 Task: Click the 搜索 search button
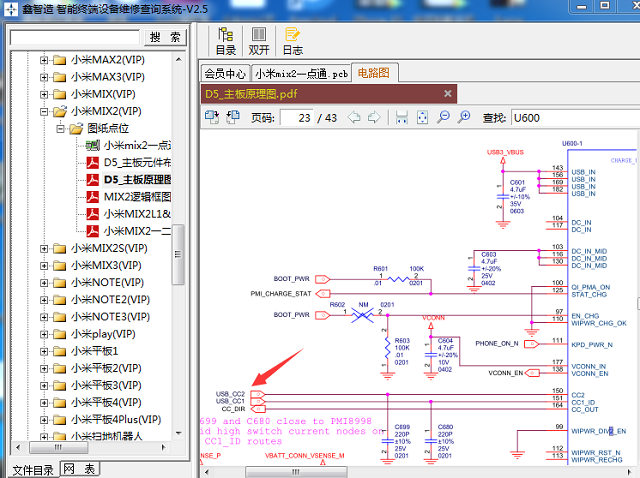pyautogui.click(x=165, y=37)
